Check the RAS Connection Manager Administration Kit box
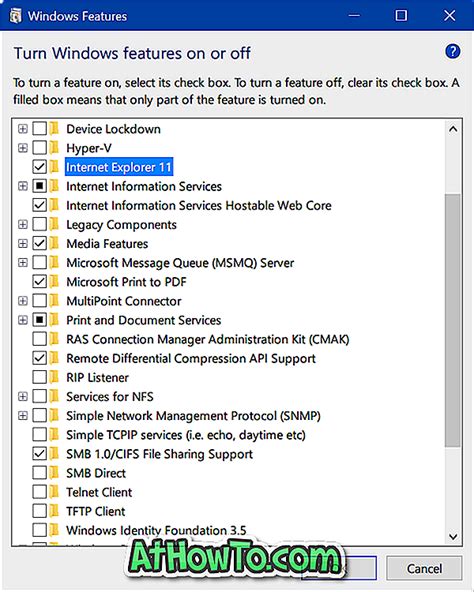 [x=40, y=339]
